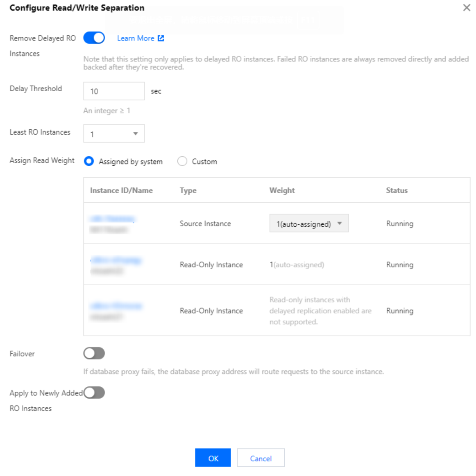Open the first Read-Only Instance ID link
This screenshot has width=476, height=476.
point(116,260)
